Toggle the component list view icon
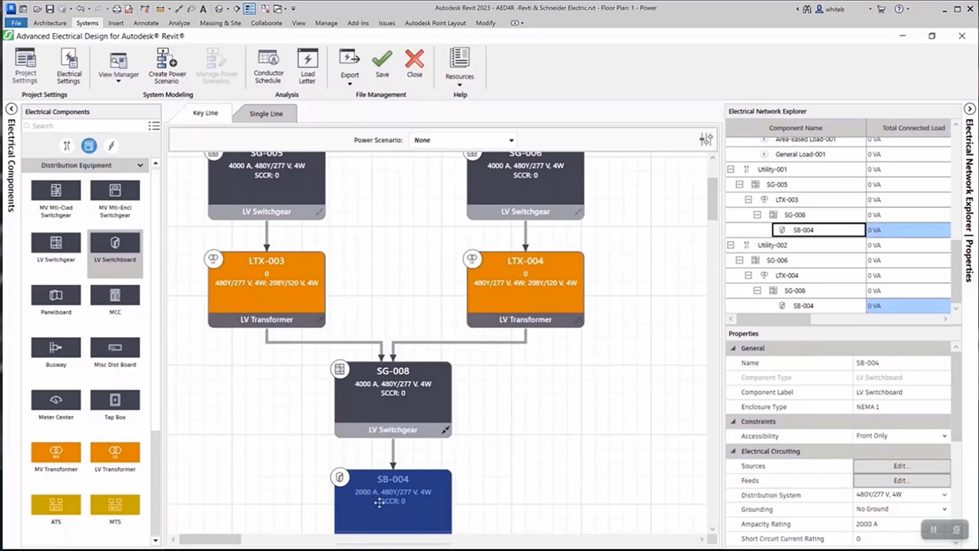The width and height of the screenshot is (979, 551). 154,126
